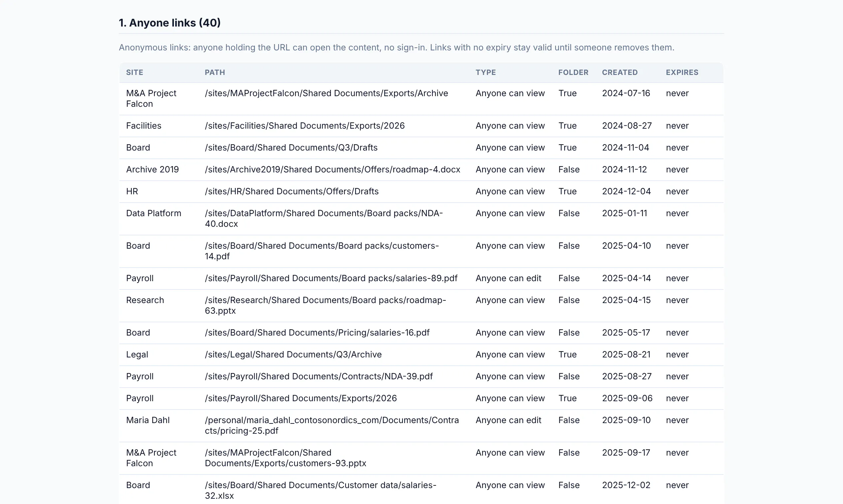
Task: Click the 2025-12-02 created date cell
Action: pyautogui.click(x=626, y=485)
